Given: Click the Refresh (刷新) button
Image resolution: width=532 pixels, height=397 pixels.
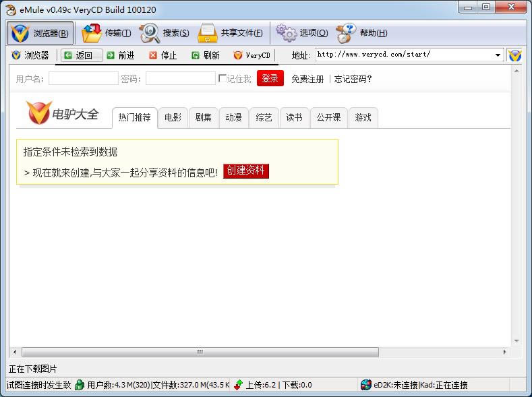Looking at the screenshot, I should click(206, 55).
